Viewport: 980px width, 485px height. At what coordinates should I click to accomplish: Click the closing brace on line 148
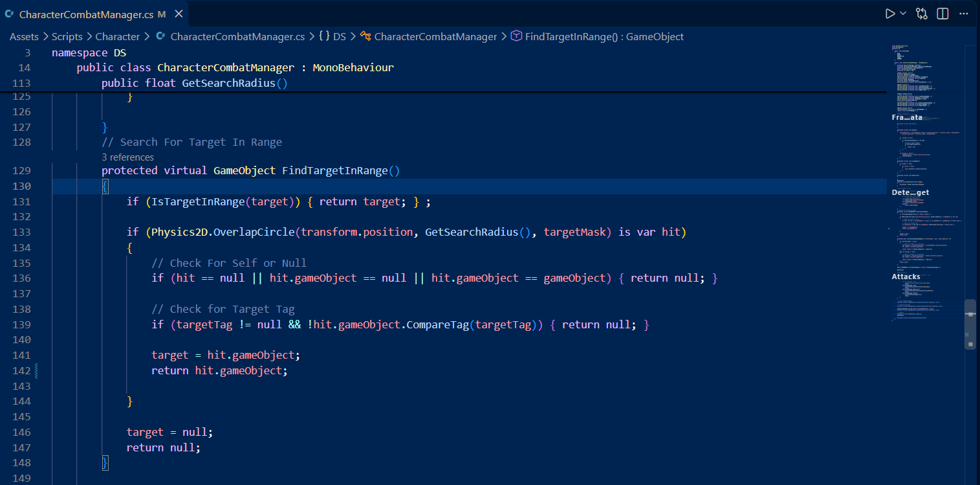[105, 463]
